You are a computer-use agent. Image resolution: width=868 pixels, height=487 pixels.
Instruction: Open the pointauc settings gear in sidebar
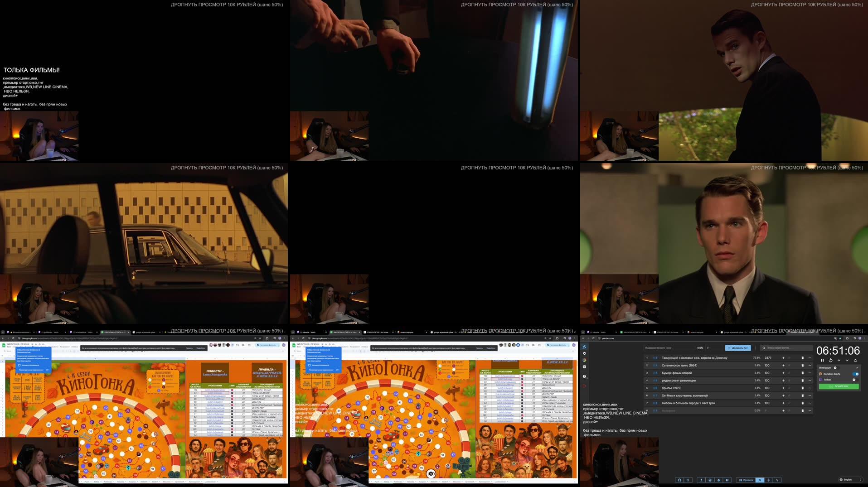(x=585, y=353)
